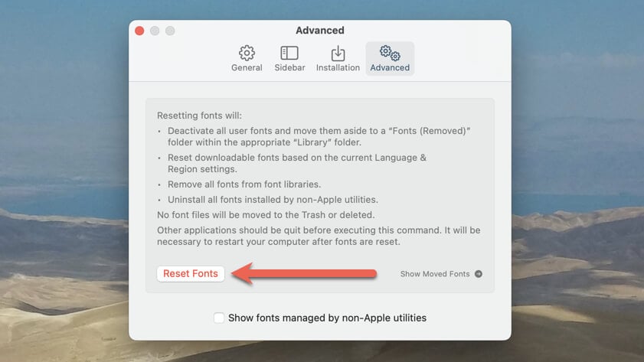Image resolution: width=644 pixels, height=362 pixels.
Task: Click the "Reset downloadable fonts" bullet text
Action: tap(297, 163)
